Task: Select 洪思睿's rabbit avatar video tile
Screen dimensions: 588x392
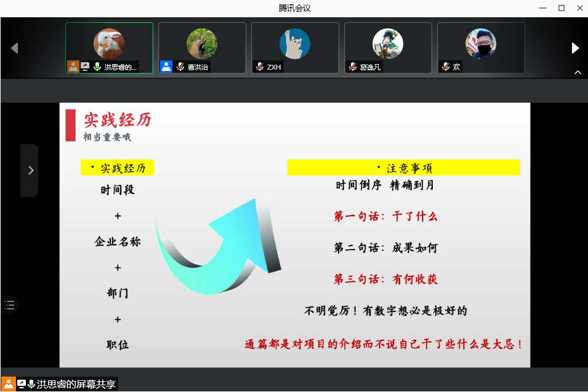Action: 109,44
